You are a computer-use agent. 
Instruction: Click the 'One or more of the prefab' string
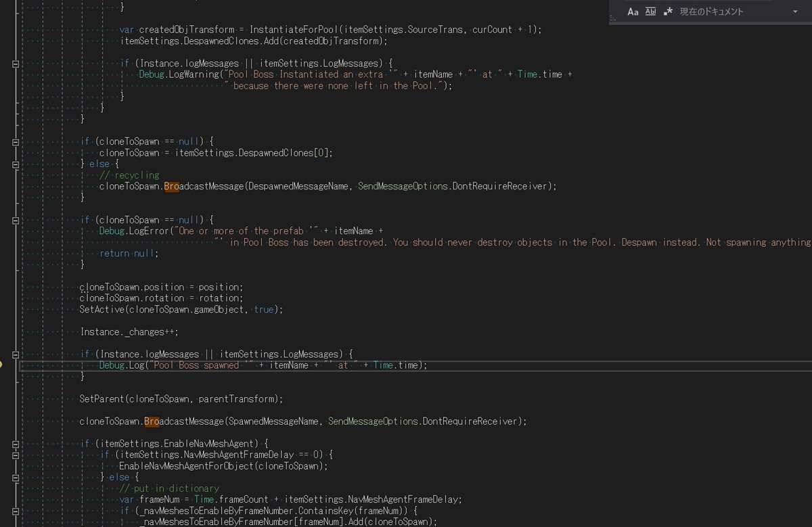[246, 231]
